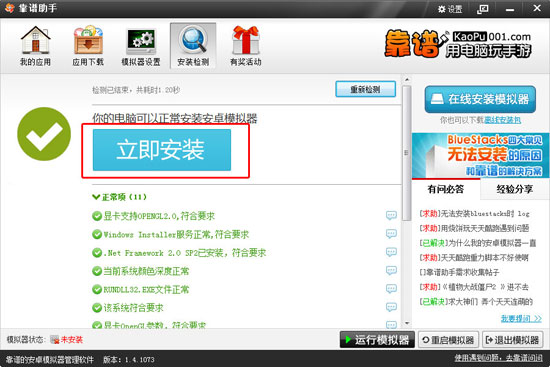Click green check beside 显卡支持OPENGL2.0

[x=97, y=216]
